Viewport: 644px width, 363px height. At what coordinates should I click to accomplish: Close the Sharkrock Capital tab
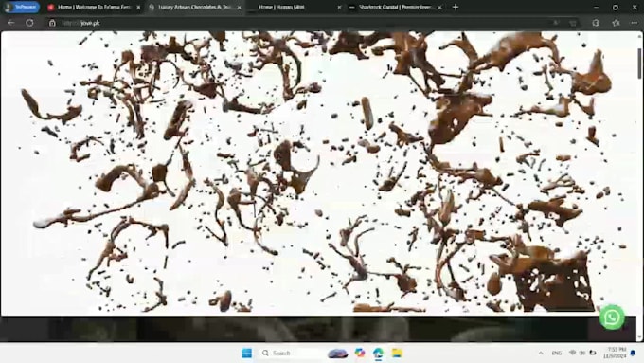click(x=439, y=8)
